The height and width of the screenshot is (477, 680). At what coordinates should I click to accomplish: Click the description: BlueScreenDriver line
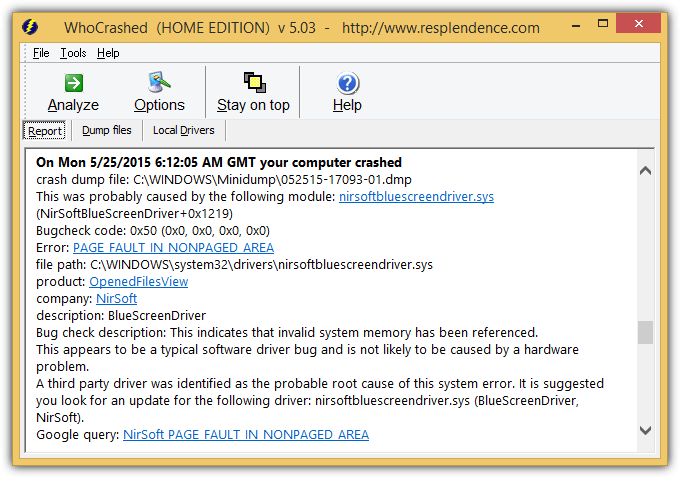[x=121, y=316]
